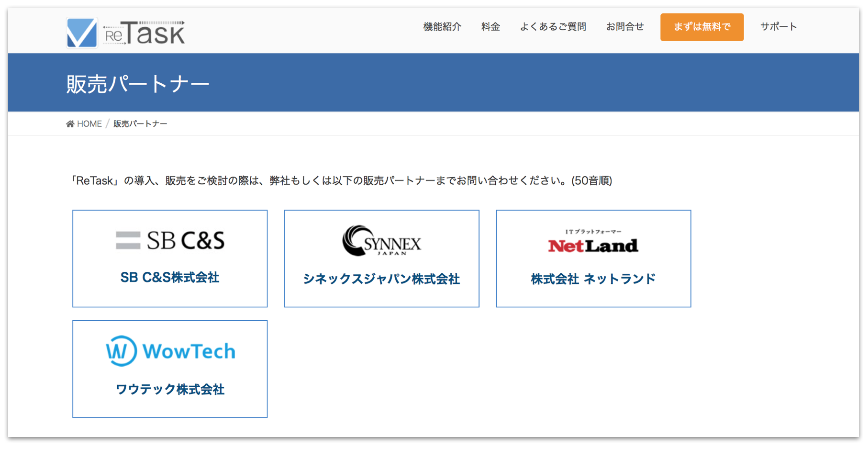The image size is (868, 449).
Task: Click the WowTech logo image
Action: pyautogui.click(x=170, y=351)
